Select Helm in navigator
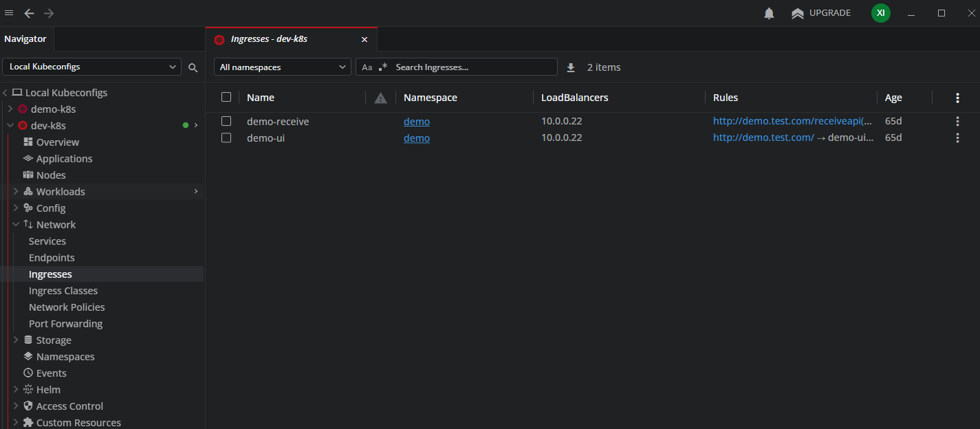The width and height of the screenshot is (980, 429). pos(48,390)
